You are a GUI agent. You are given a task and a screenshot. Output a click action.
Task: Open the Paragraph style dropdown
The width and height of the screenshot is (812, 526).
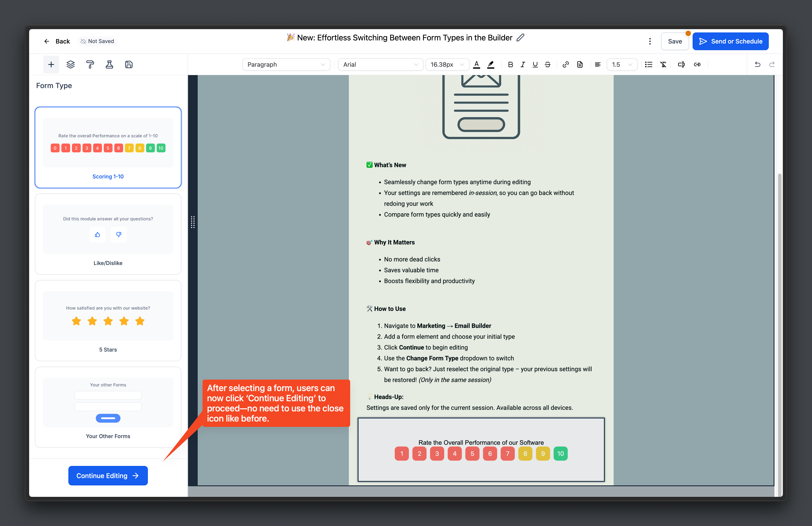(286, 64)
